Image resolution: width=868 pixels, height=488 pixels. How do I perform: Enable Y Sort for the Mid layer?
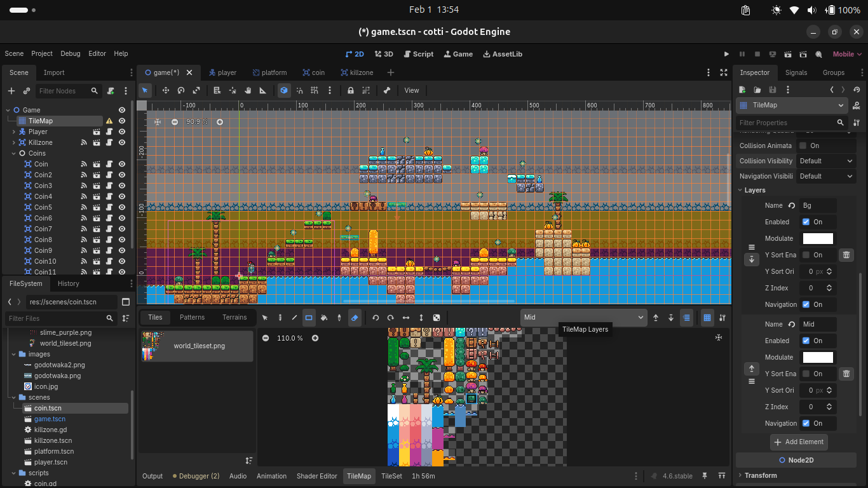click(x=806, y=374)
